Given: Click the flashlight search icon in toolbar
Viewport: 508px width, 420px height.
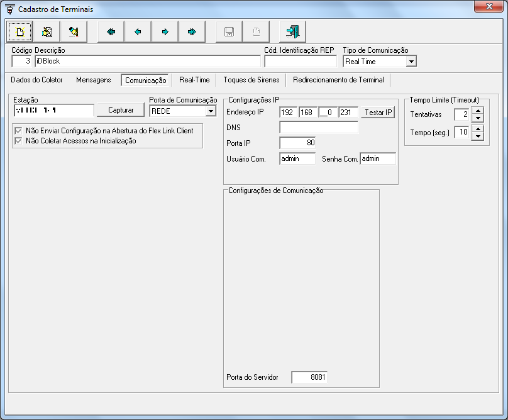Looking at the screenshot, I should 74,32.
